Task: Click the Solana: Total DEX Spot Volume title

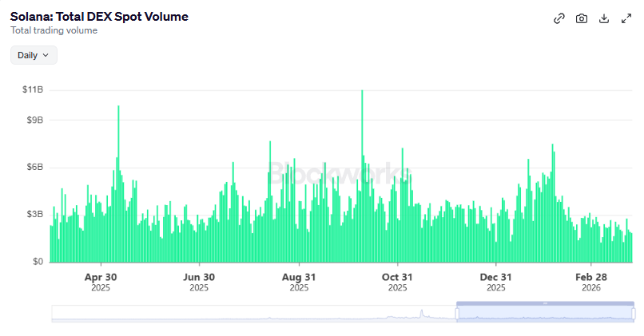Action: point(99,17)
